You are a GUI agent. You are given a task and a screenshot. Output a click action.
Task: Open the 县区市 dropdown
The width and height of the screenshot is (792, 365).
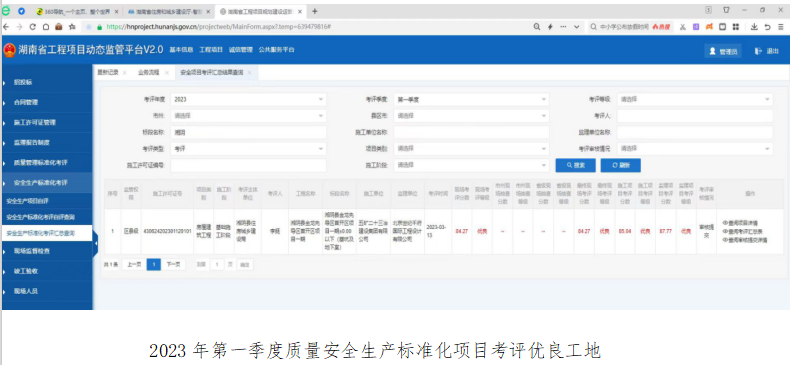pyautogui.click(x=471, y=116)
